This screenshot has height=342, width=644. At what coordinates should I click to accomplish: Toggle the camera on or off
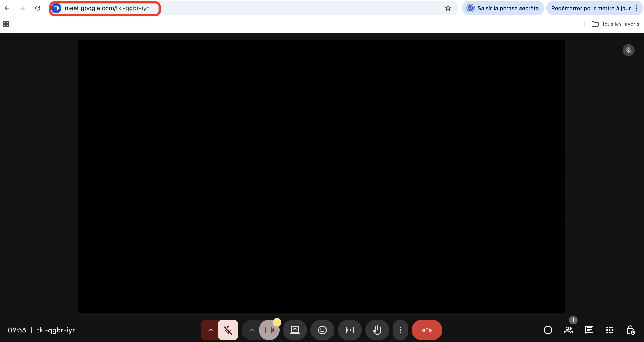pyautogui.click(x=269, y=330)
